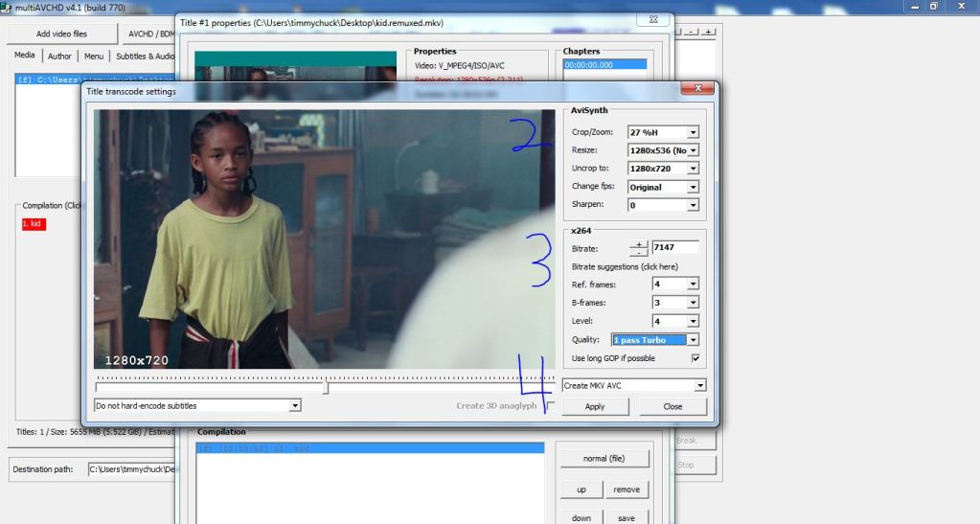Switch to the Menu tab

[94, 57]
